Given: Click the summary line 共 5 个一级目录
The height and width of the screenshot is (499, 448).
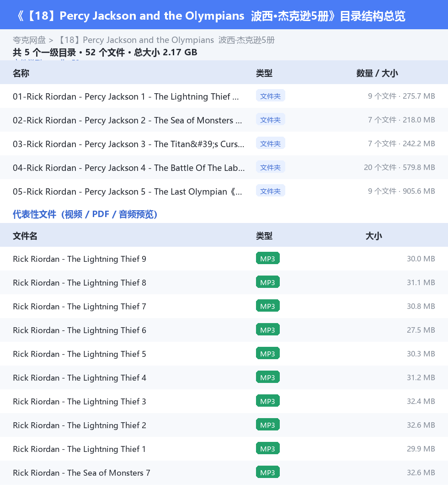Looking at the screenshot, I should (x=105, y=52).
